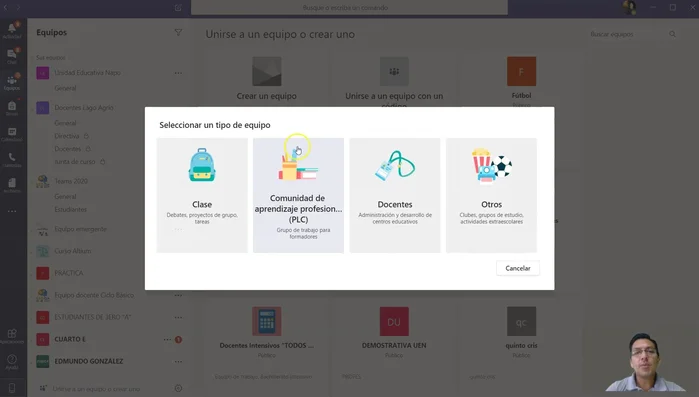The image size is (699, 397).
Task: Open Tareas bag icon in sidebar
Action: tap(12, 108)
